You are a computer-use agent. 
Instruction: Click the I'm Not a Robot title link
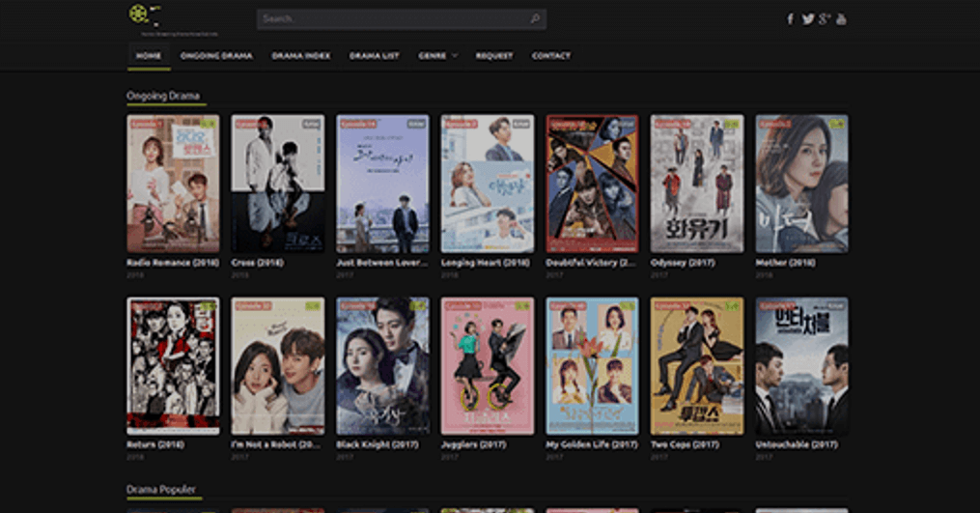[x=275, y=444]
